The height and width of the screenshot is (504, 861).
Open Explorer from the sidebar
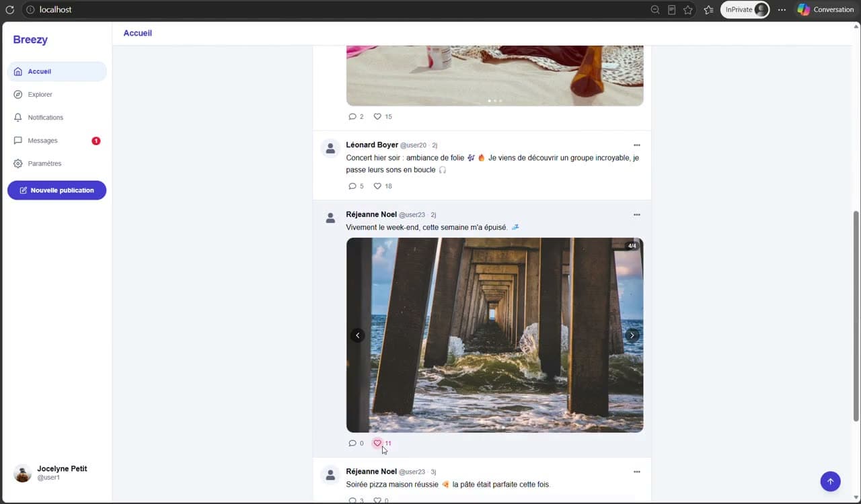coord(57,94)
